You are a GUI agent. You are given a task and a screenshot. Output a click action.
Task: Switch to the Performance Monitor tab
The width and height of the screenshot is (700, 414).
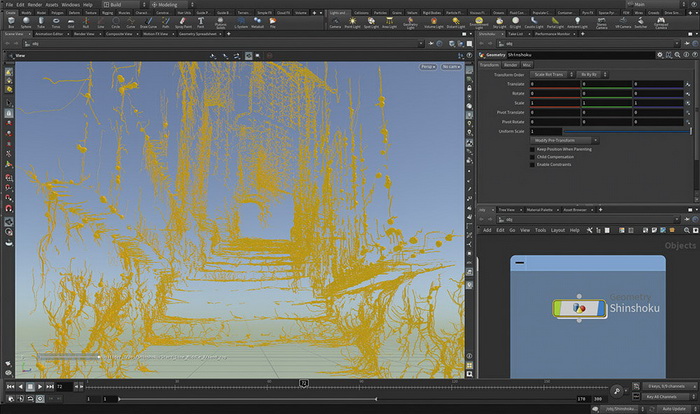(552, 33)
